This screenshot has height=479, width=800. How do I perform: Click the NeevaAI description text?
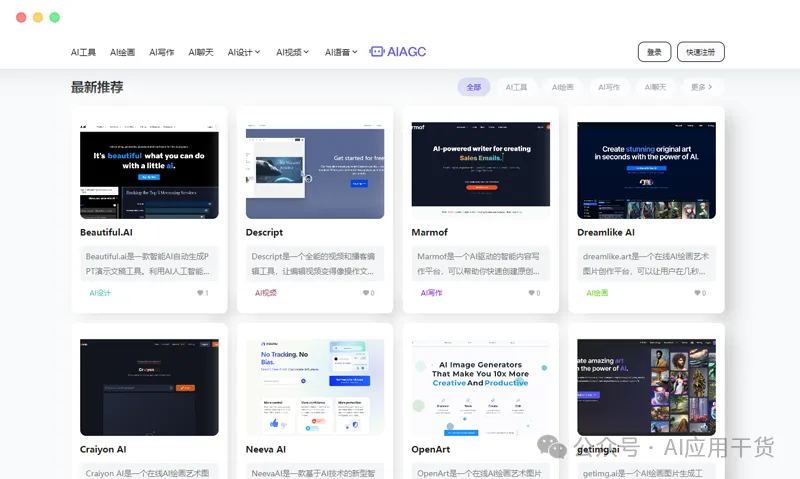pos(315,472)
